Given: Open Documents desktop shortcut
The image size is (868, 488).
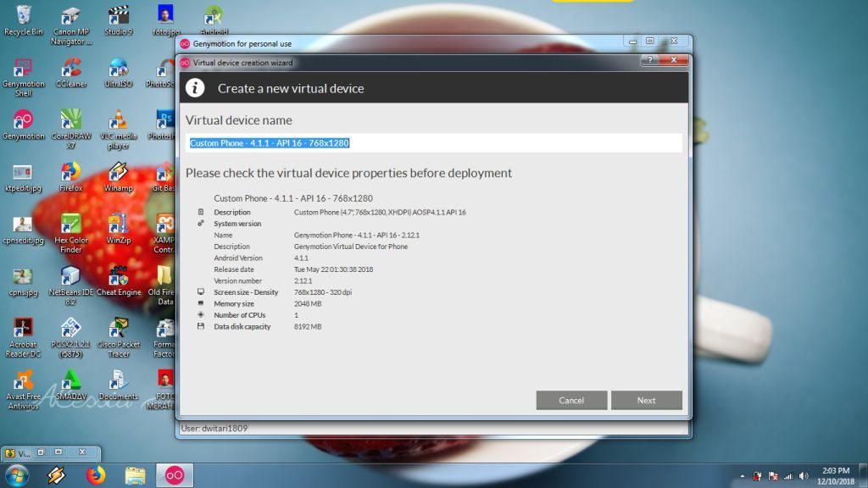Looking at the screenshot, I should pos(119,385).
